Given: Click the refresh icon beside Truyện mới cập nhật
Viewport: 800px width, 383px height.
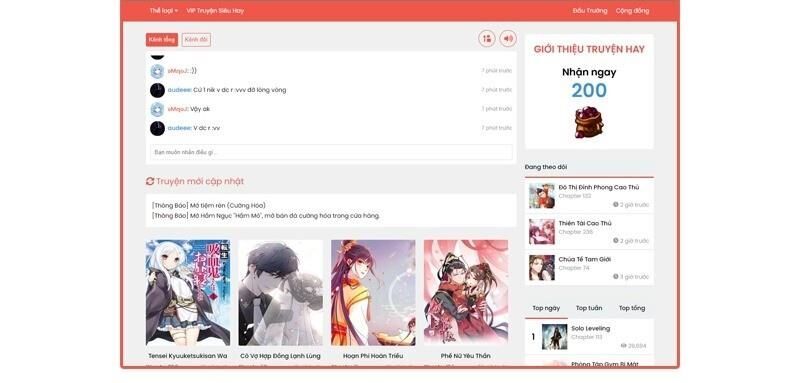Looking at the screenshot, I should point(150,181).
